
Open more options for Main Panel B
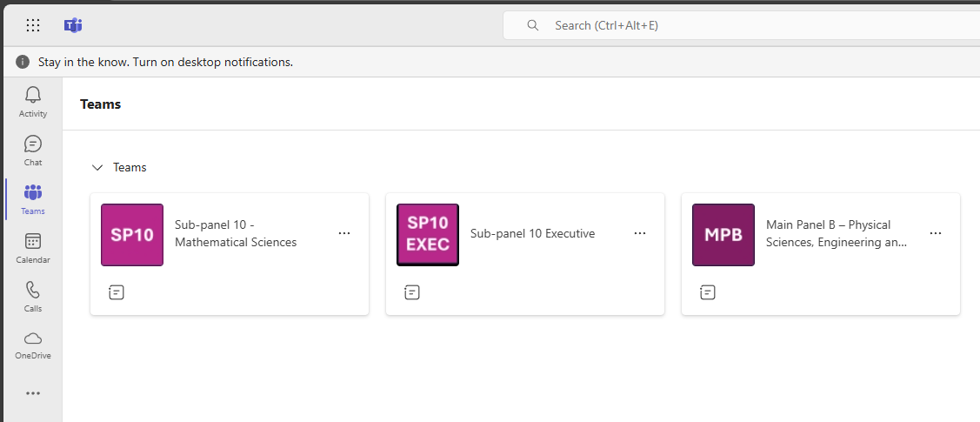coord(935,232)
